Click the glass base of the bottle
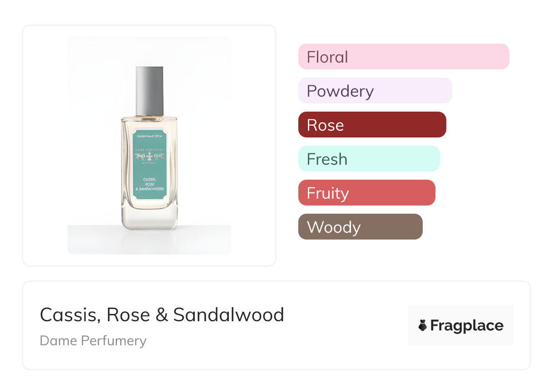Image resolution: width=553 pixels, height=392 pixels. click(x=150, y=220)
